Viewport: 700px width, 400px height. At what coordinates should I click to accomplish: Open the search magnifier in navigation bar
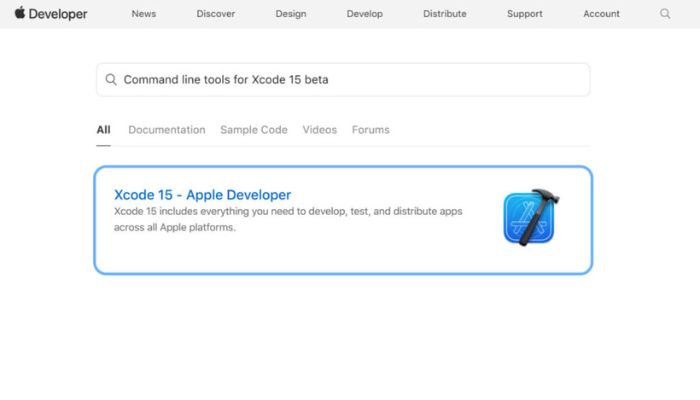(x=665, y=14)
